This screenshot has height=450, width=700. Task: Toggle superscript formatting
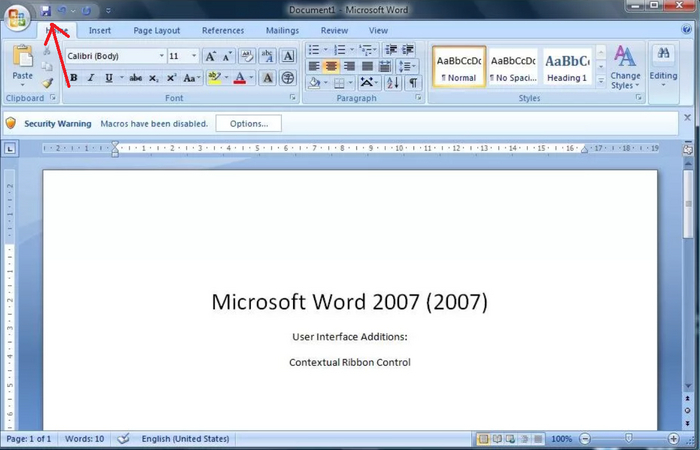pyautogui.click(x=171, y=78)
